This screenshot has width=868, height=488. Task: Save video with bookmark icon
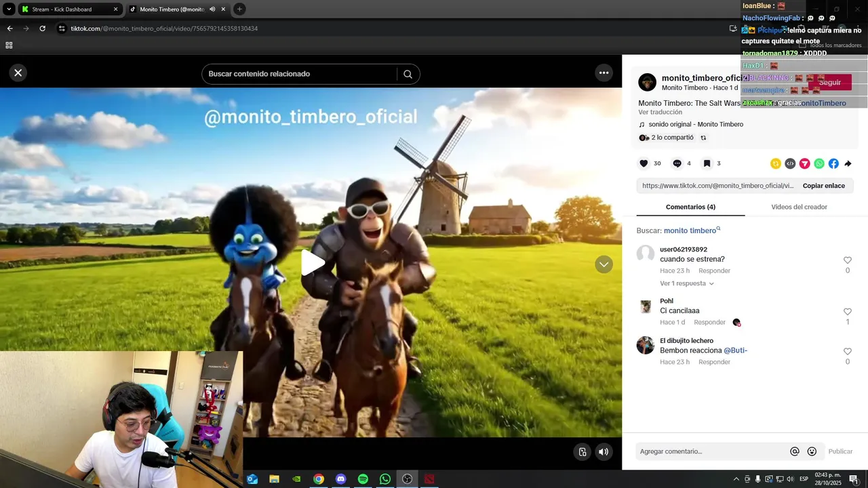point(707,163)
